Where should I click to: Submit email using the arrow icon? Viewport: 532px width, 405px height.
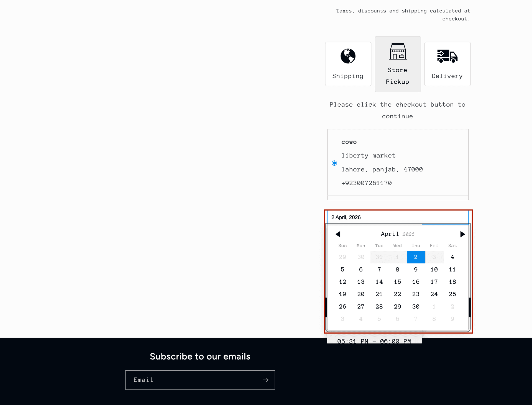265,380
